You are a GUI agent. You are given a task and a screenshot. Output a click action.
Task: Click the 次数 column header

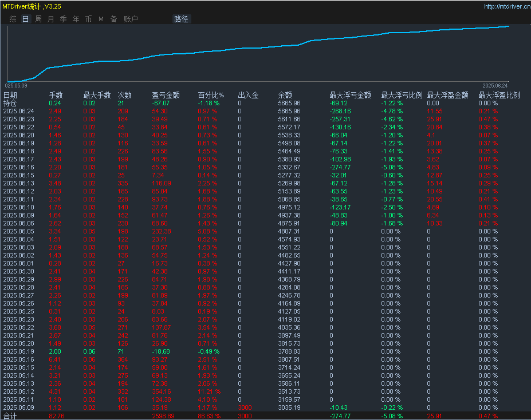(x=125, y=95)
